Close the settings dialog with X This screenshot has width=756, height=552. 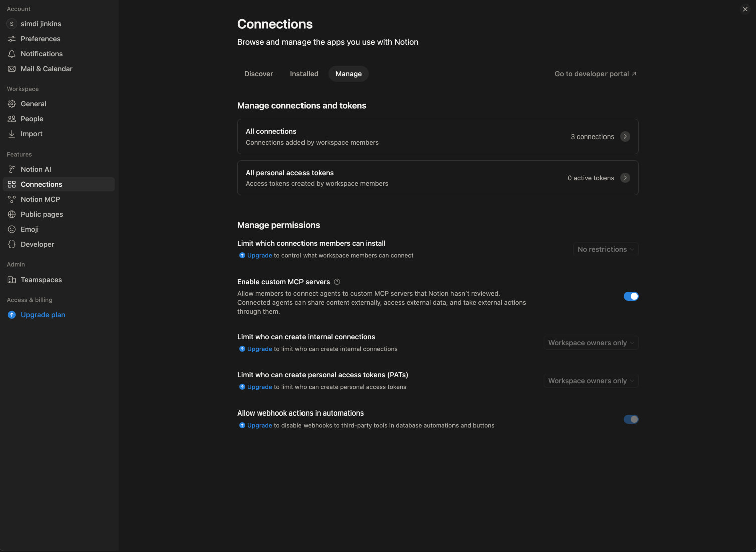click(x=745, y=9)
